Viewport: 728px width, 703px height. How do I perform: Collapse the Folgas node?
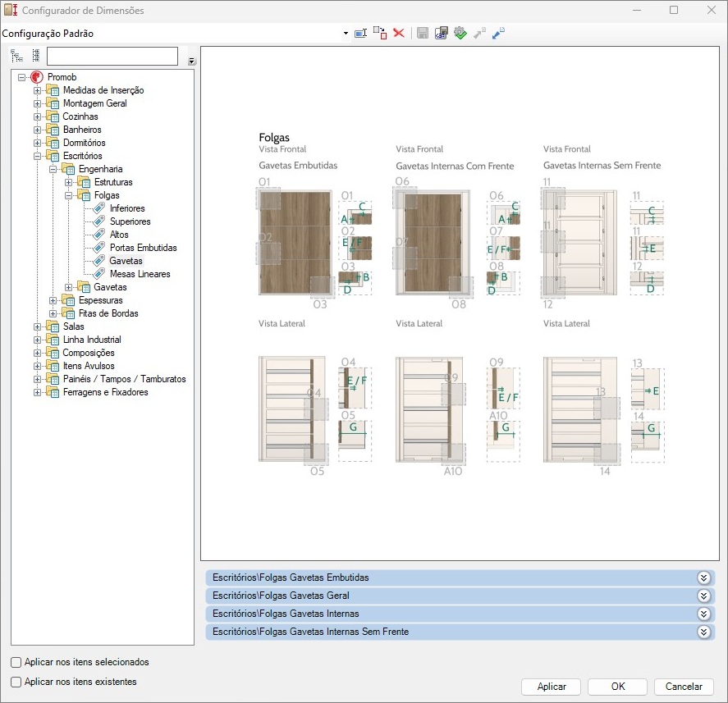coord(68,195)
